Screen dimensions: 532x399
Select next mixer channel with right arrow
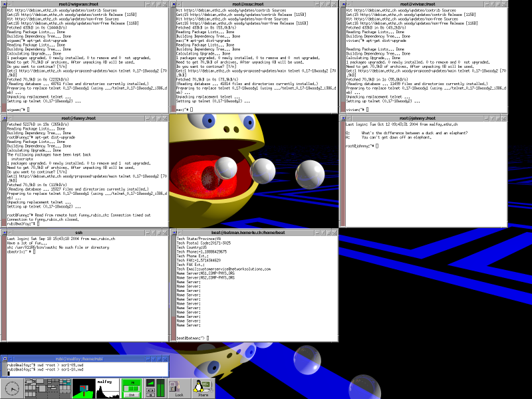point(152,390)
